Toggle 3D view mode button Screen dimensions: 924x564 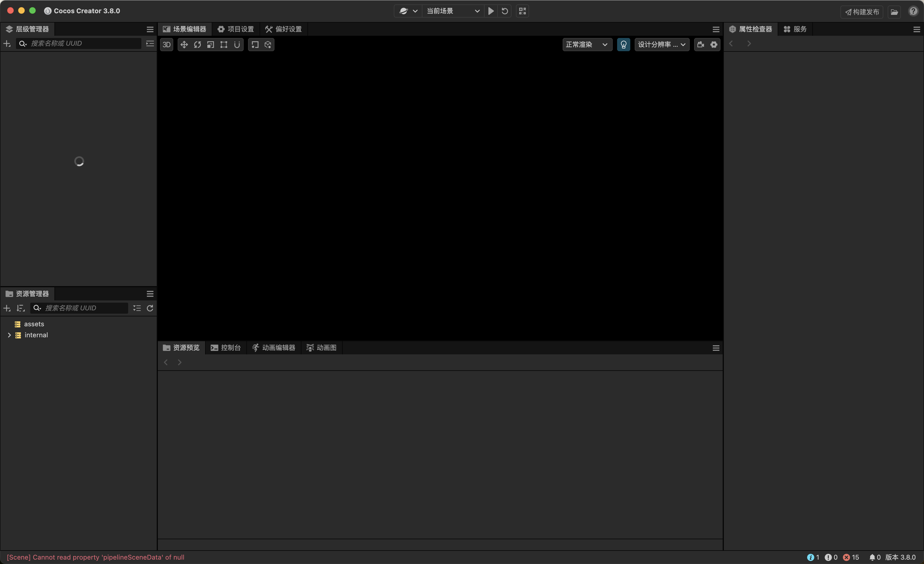(x=166, y=45)
